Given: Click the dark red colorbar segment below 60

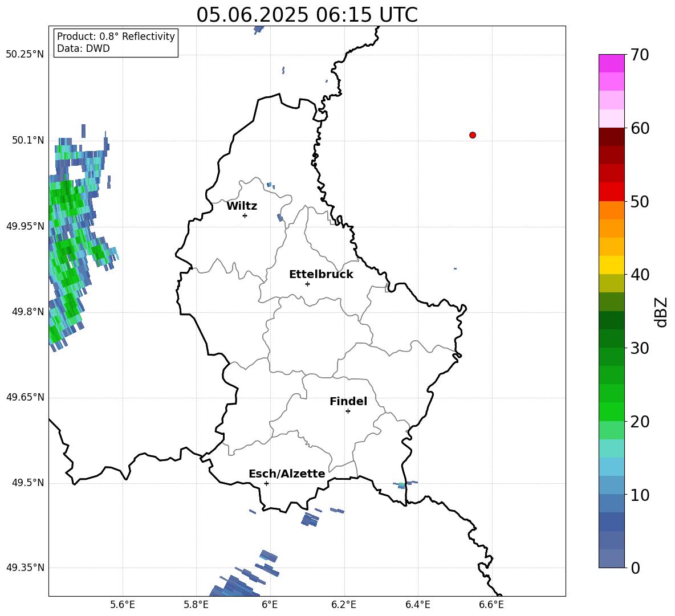Looking at the screenshot, I should 612,137.
